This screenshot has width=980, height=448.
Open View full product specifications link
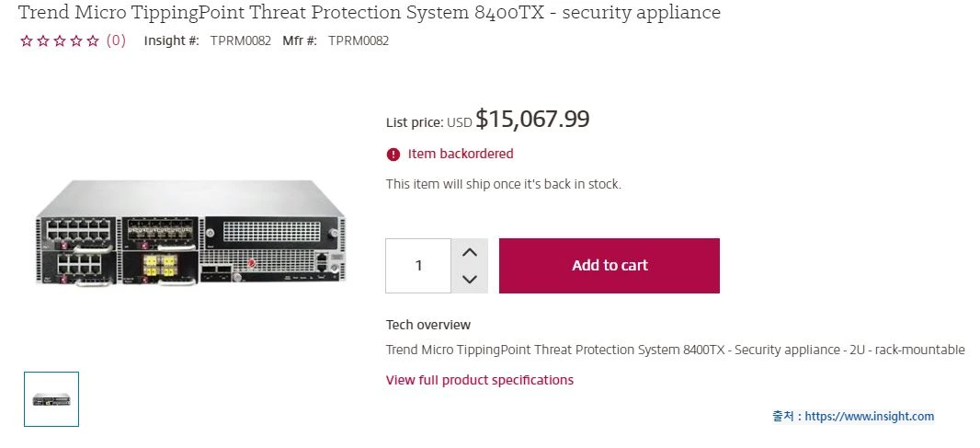click(479, 380)
